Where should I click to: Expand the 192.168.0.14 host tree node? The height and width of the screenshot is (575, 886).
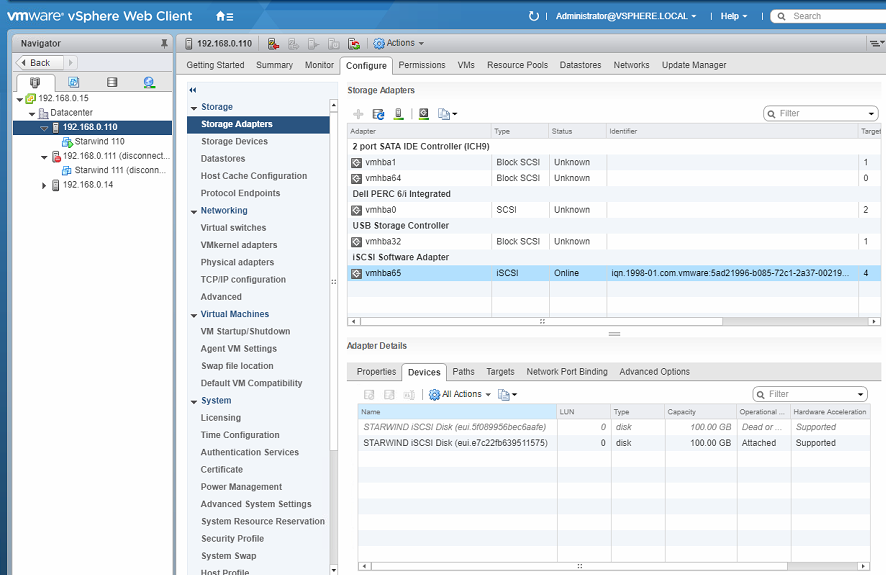click(x=44, y=185)
